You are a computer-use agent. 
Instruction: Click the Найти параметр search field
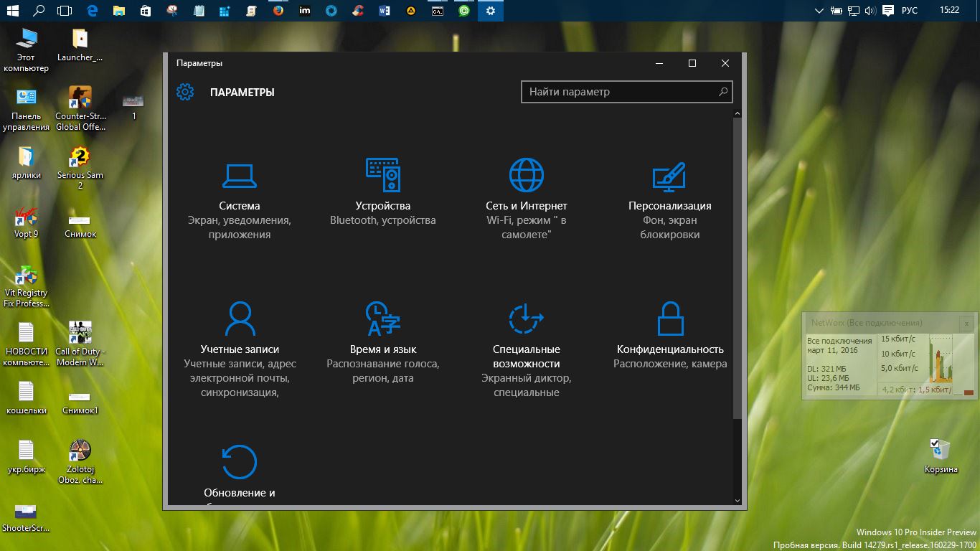617,92
